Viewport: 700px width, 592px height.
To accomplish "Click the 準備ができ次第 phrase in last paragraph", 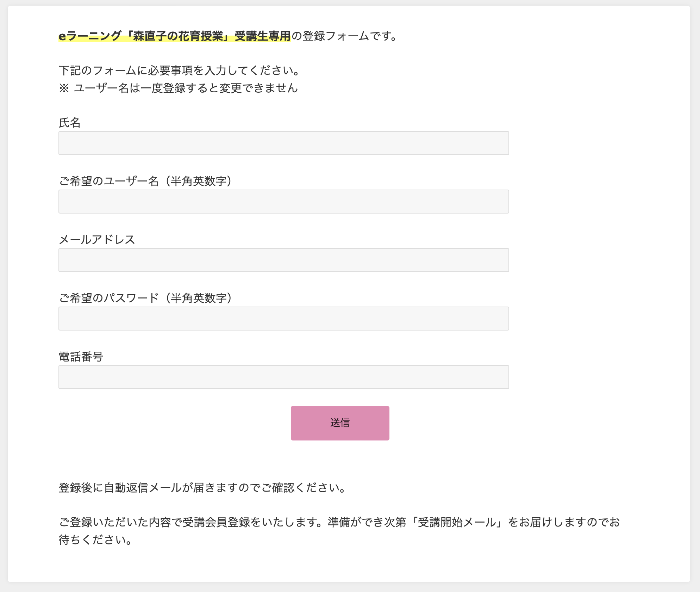I will point(367,522).
